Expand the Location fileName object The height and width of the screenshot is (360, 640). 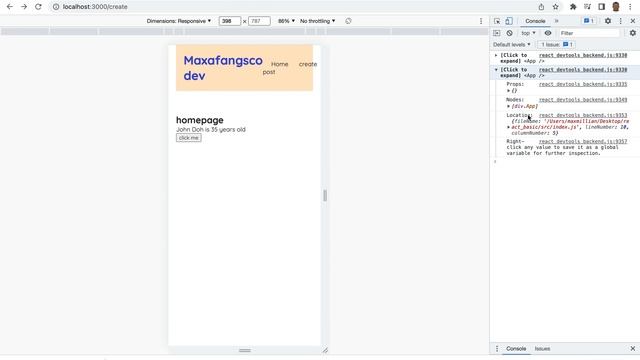point(509,127)
